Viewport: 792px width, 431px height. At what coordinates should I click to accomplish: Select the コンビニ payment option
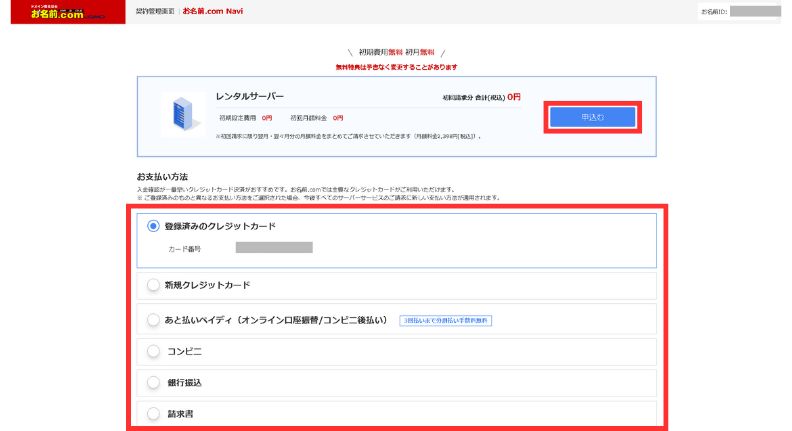point(153,351)
